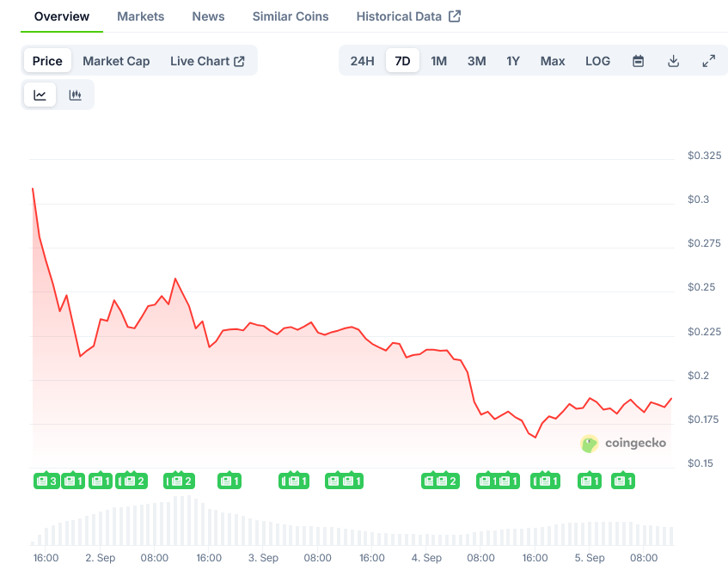Click the coingecko watermark logo
This screenshot has height=576, width=728.
click(624, 444)
